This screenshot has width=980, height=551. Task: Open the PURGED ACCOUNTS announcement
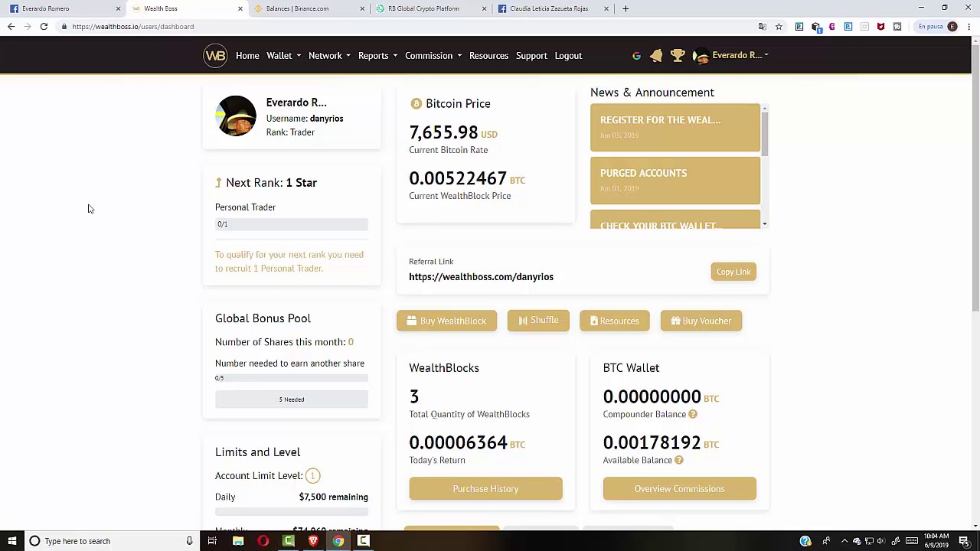675,181
